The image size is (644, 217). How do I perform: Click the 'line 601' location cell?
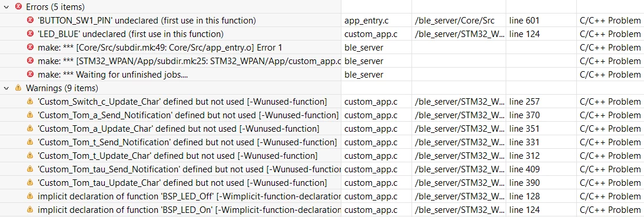click(x=524, y=20)
